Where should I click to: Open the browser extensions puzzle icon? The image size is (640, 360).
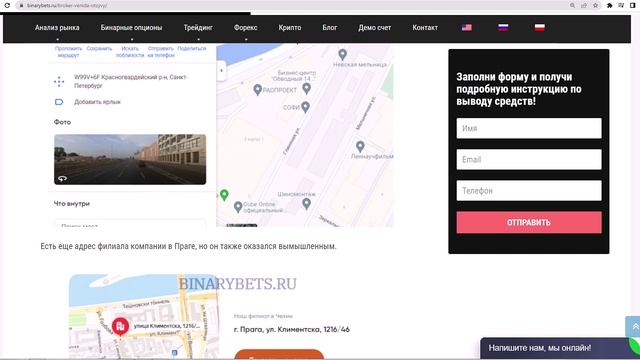point(609,5)
